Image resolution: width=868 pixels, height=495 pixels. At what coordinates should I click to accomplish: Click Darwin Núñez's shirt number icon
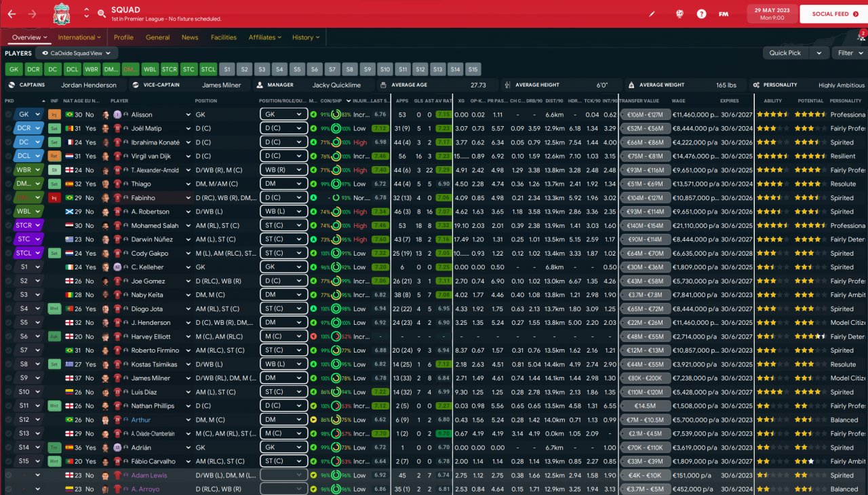click(x=117, y=239)
